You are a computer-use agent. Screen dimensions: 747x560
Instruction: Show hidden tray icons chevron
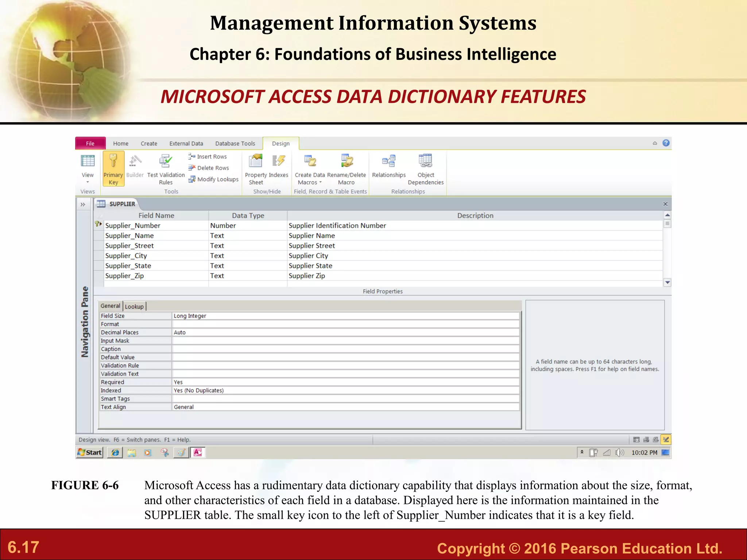pos(582,452)
